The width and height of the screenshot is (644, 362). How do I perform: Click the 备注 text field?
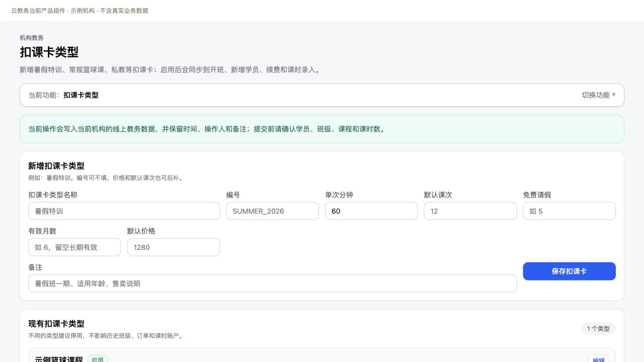(273, 284)
